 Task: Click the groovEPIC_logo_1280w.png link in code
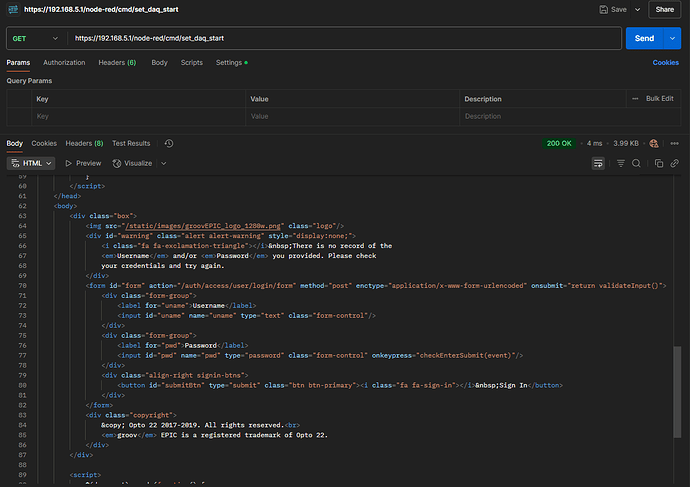coord(203,226)
